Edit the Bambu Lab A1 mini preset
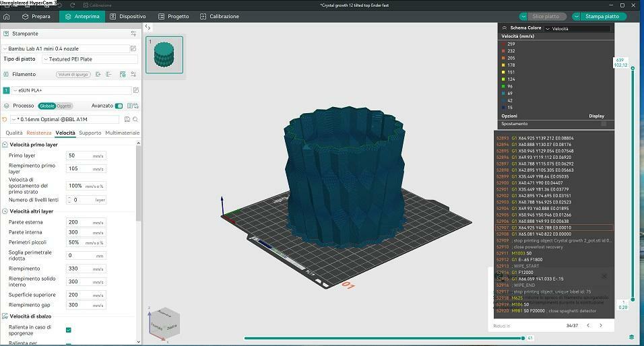Screen dimensions: 644x346 [x=134, y=48]
